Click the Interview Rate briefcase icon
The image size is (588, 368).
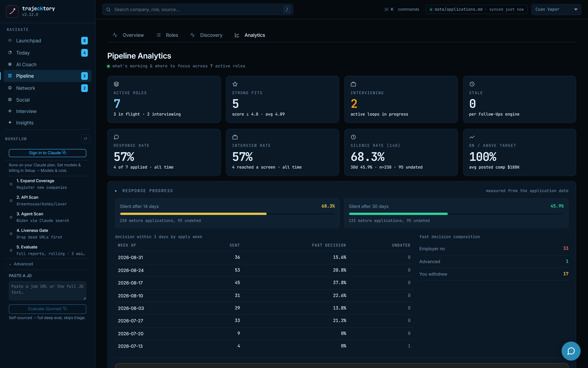[x=235, y=137]
